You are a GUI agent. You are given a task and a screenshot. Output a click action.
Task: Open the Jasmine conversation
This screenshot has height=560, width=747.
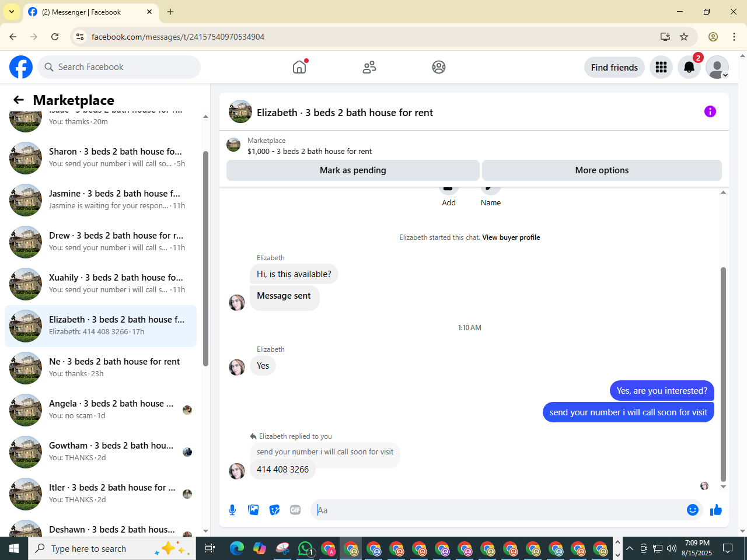[x=100, y=199]
